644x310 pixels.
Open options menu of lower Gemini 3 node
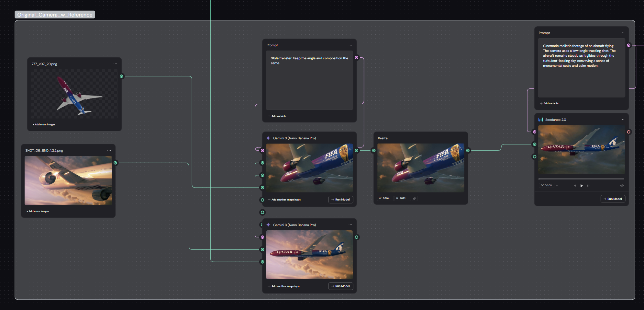tap(350, 225)
